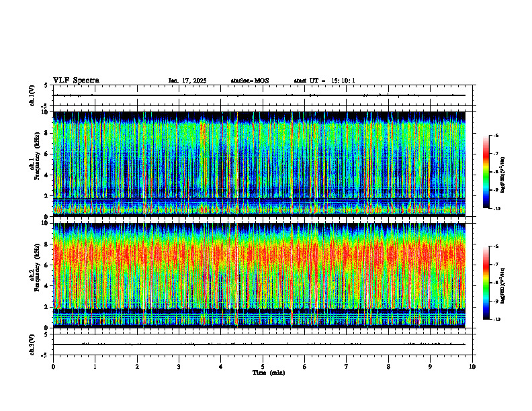Select the "start UT = 15:10: 1" text

(x=324, y=81)
